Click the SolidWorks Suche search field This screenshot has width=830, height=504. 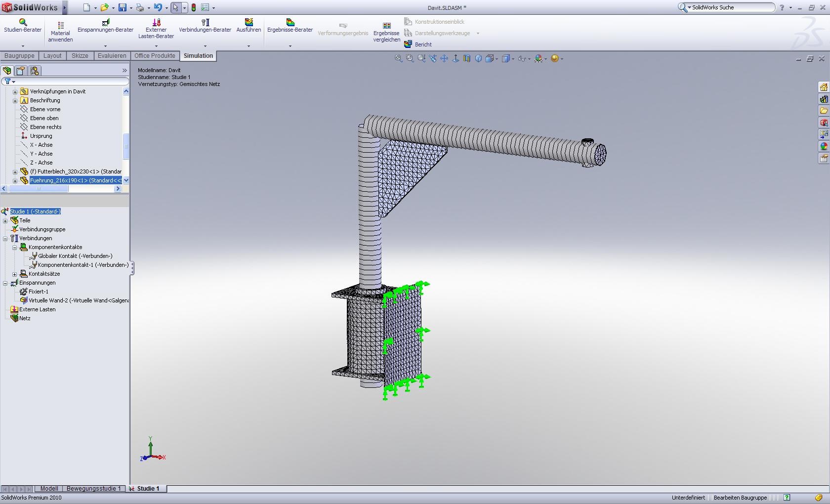coord(731,7)
